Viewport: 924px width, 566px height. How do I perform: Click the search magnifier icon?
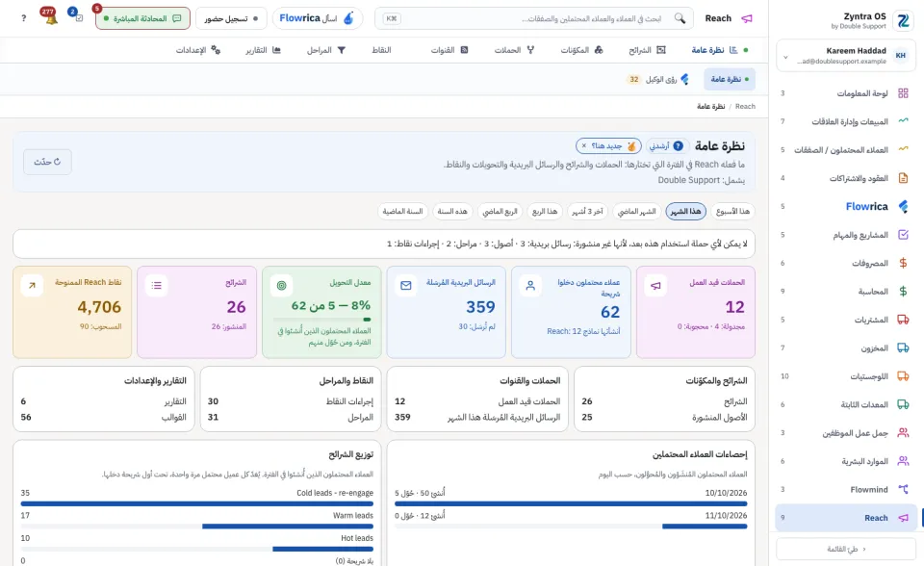680,18
